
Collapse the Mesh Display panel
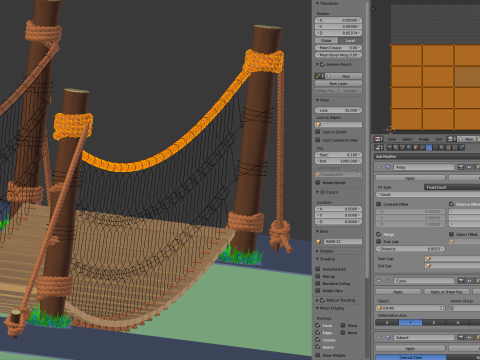coord(317,308)
